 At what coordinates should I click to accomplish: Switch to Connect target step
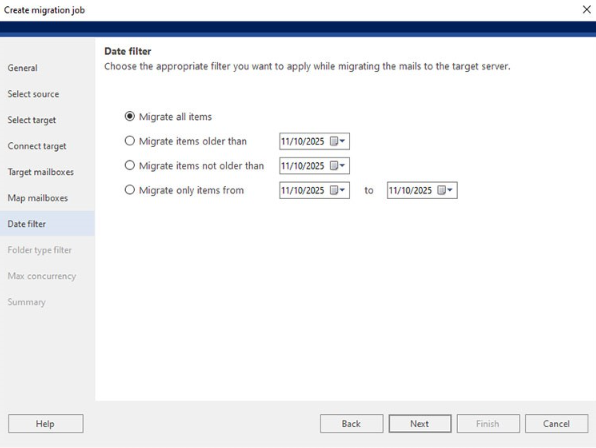coord(37,146)
